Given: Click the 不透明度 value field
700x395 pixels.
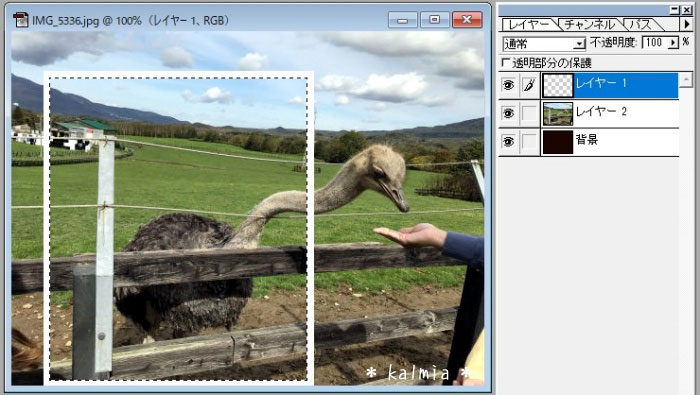Looking at the screenshot, I should tap(655, 42).
